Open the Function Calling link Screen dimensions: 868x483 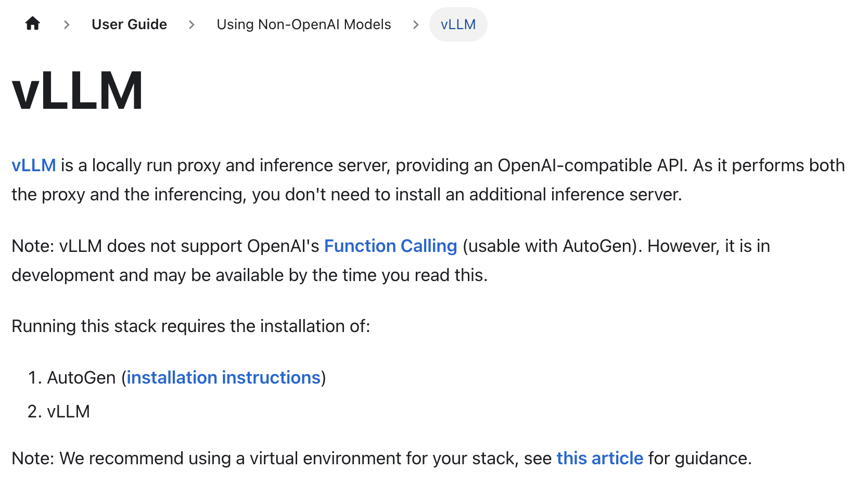tap(391, 246)
